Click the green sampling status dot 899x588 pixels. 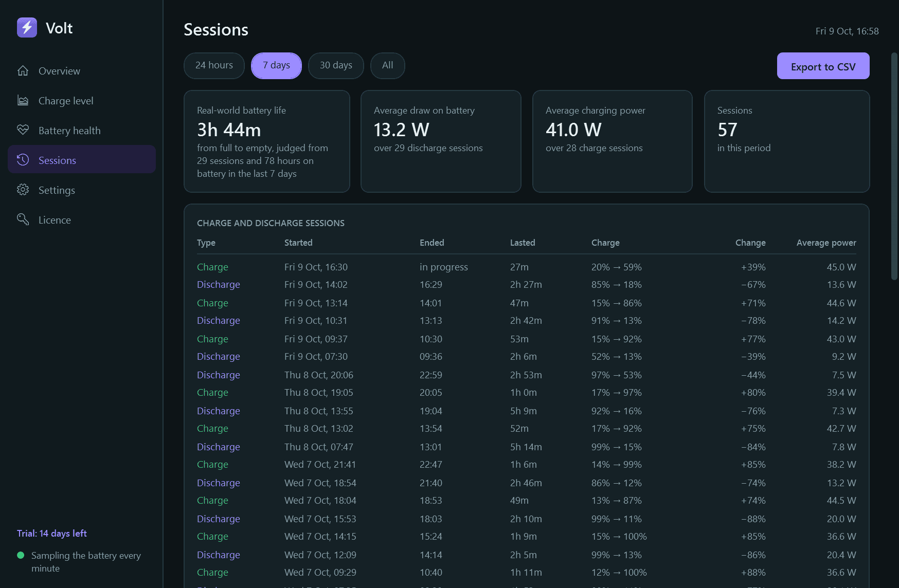pyautogui.click(x=21, y=555)
